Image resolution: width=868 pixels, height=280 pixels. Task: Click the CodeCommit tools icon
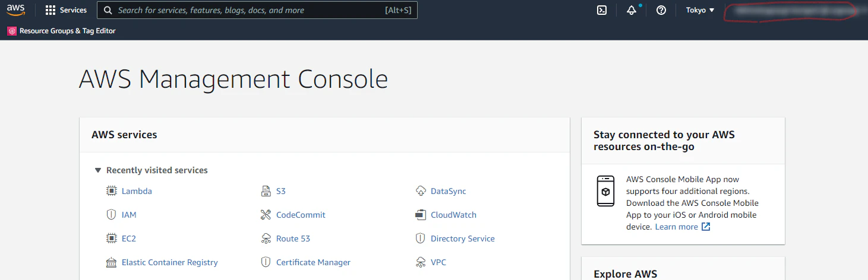pyautogui.click(x=266, y=215)
